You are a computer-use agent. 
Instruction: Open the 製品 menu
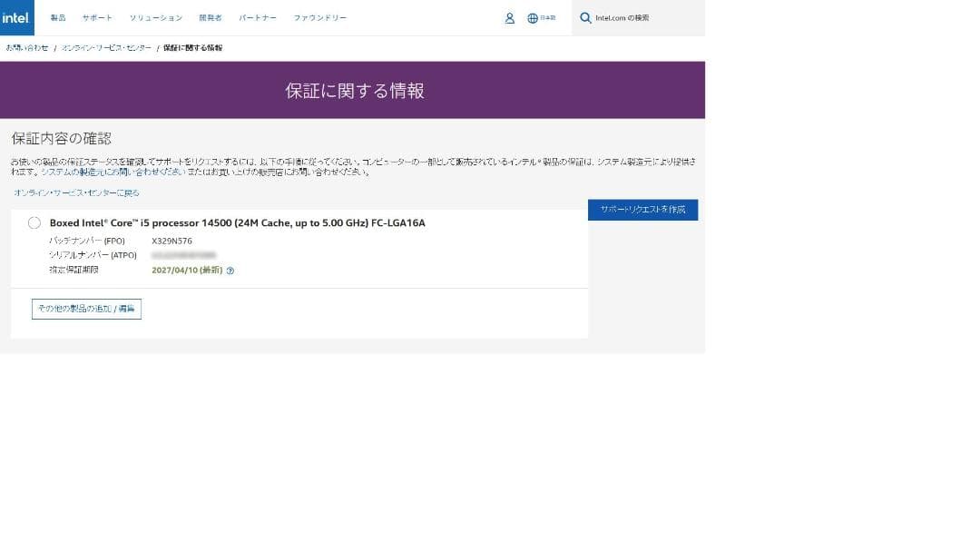point(58,18)
